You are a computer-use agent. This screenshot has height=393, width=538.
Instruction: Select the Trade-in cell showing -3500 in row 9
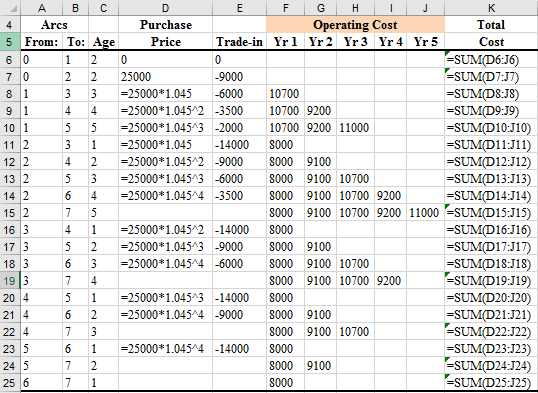[239, 111]
